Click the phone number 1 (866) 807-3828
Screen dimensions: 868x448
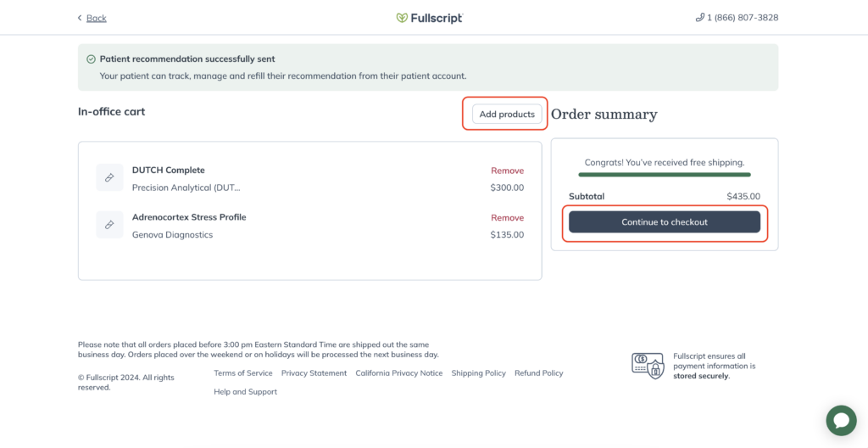click(743, 18)
